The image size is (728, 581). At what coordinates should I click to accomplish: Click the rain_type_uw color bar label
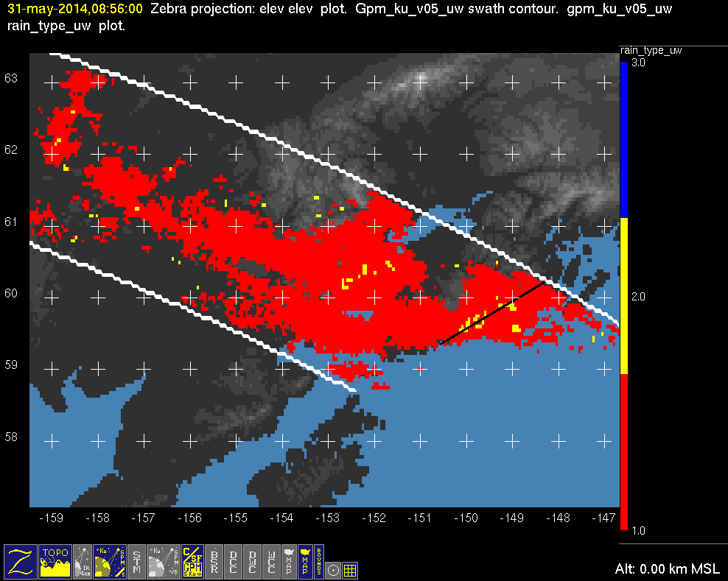click(651, 50)
